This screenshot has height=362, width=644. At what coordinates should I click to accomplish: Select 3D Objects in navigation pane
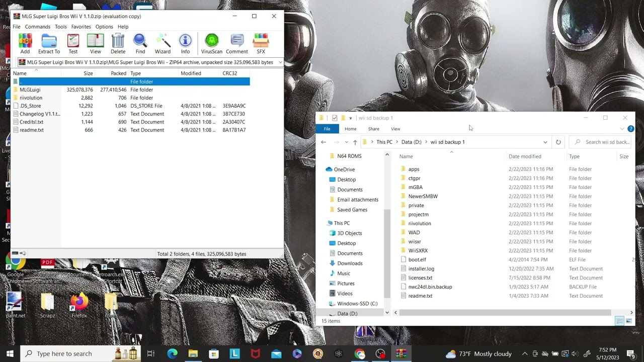(x=349, y=233)
